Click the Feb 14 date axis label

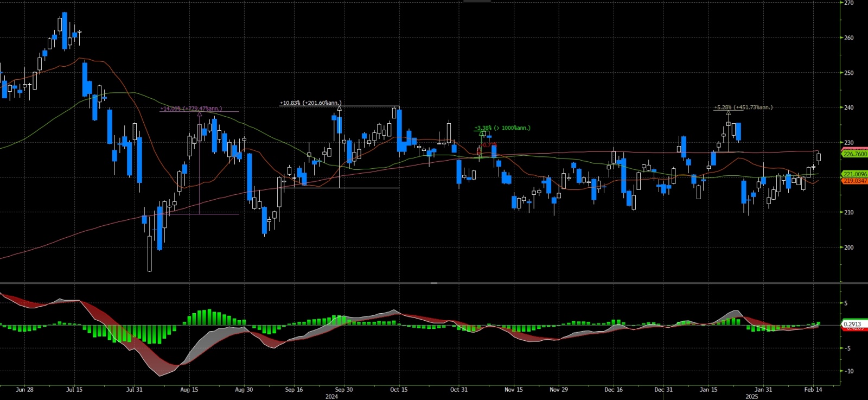813,390
